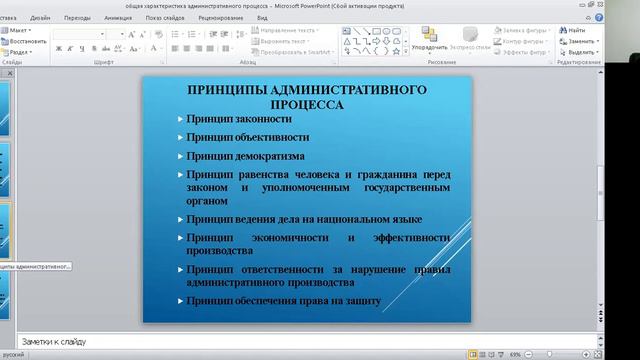Decrease list indent level
The height and width of the screenshot is (360, 640).
(x=213, y=34)
